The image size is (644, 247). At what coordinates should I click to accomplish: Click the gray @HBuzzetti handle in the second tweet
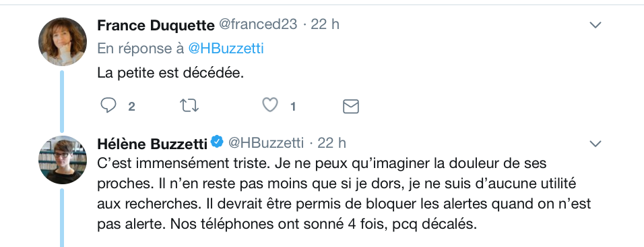coord(265,143)
